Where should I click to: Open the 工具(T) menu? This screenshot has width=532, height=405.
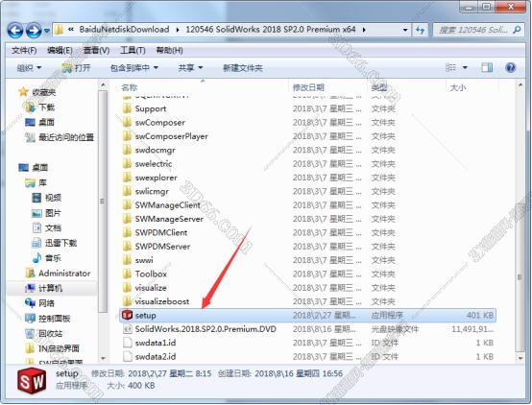133,51
